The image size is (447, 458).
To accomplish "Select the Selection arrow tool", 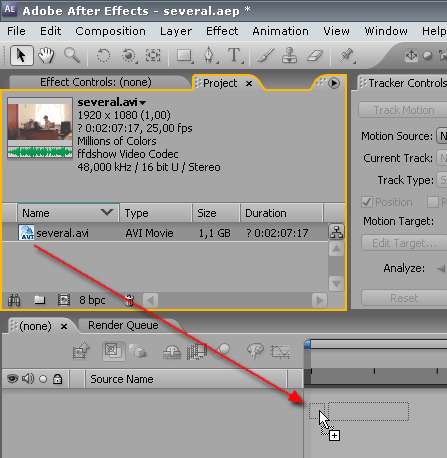I will [22, 55].
